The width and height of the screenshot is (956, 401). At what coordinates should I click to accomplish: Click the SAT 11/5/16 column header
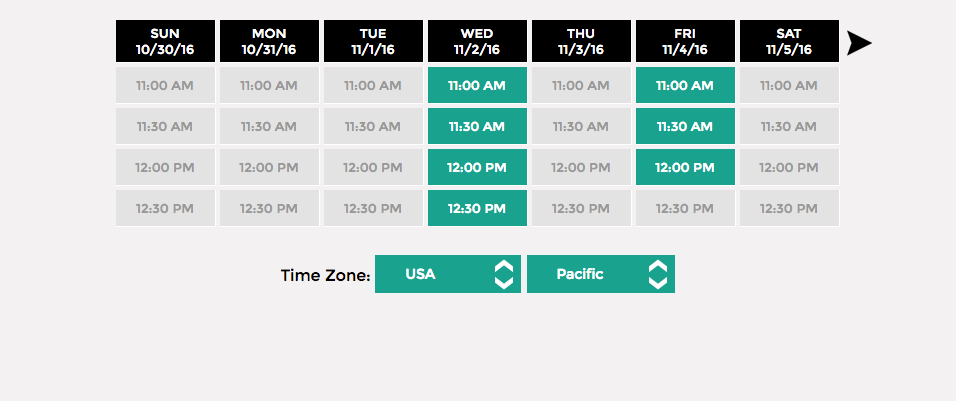pyautogui.click(x=789, y=41)
